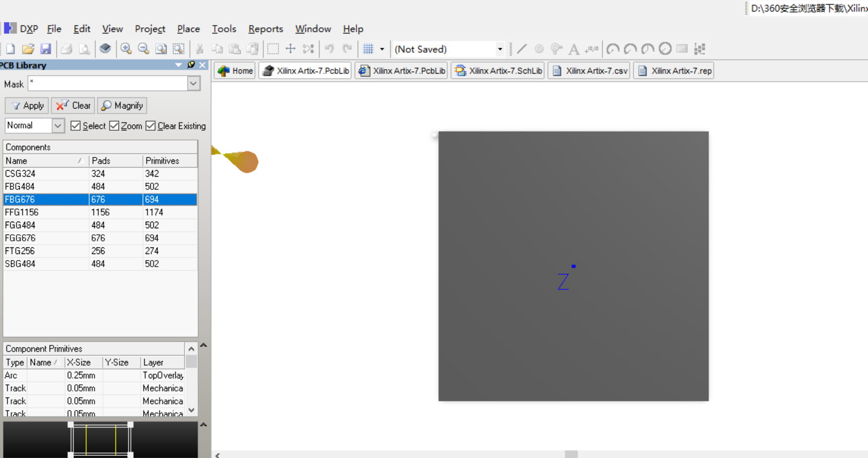Click the Apply filter button
Image resolution: width=868 pixels, height=458 pixels.
(x=27, y=106)
